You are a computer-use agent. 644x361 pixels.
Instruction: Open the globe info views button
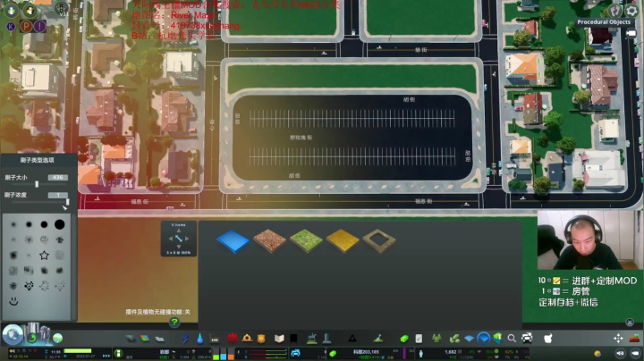coord(13,335)
